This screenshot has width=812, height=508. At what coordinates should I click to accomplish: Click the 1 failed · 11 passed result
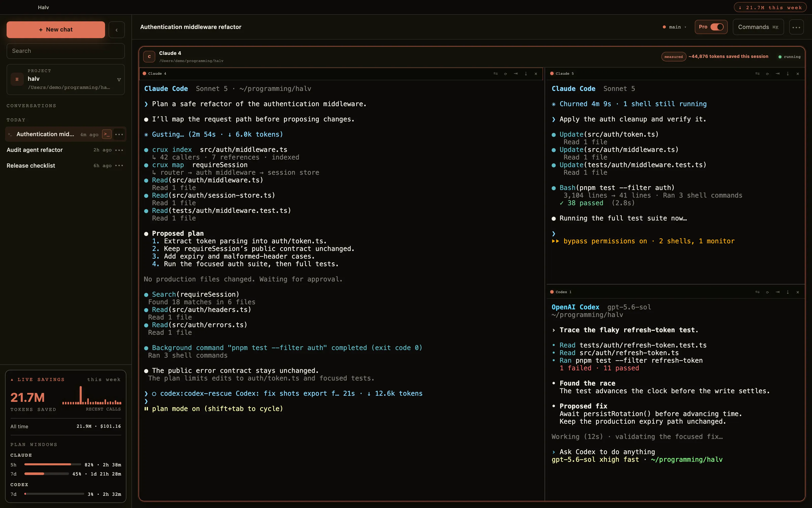[599, 368]
